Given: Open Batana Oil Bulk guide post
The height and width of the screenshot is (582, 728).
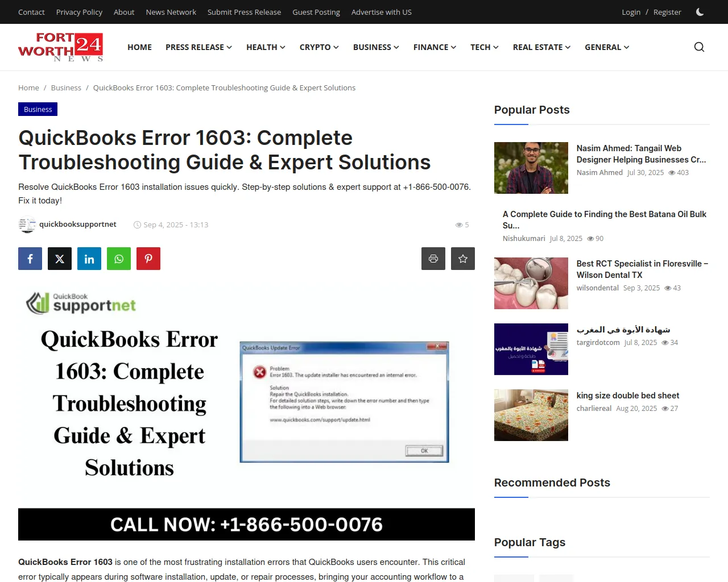Looking at the screenshot, I should 605,219.
